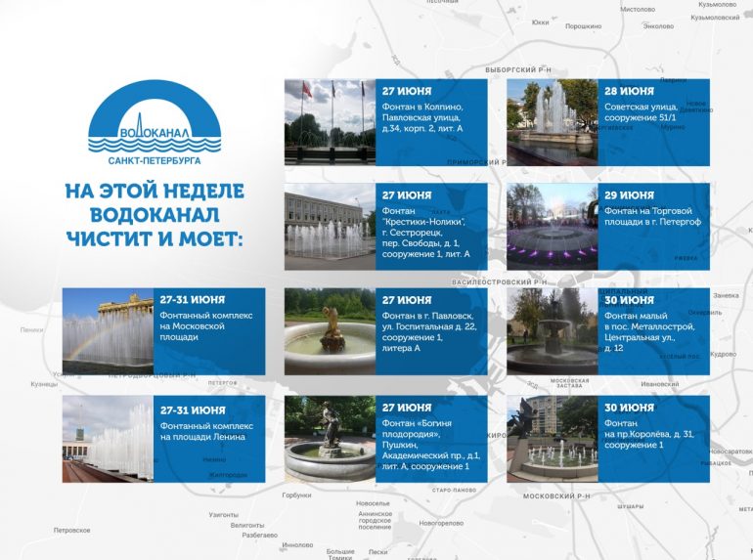This screenshot has height=560, width=753.
Task: Select 'Фонтан малый в пос. Металлострой' text
Action: [649, 321]
